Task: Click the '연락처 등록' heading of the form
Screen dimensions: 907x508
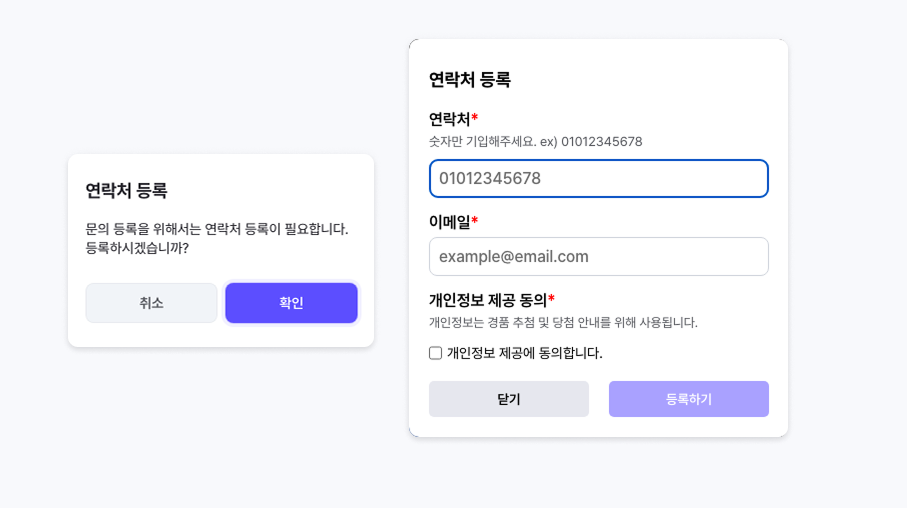Action: (469, 80)
